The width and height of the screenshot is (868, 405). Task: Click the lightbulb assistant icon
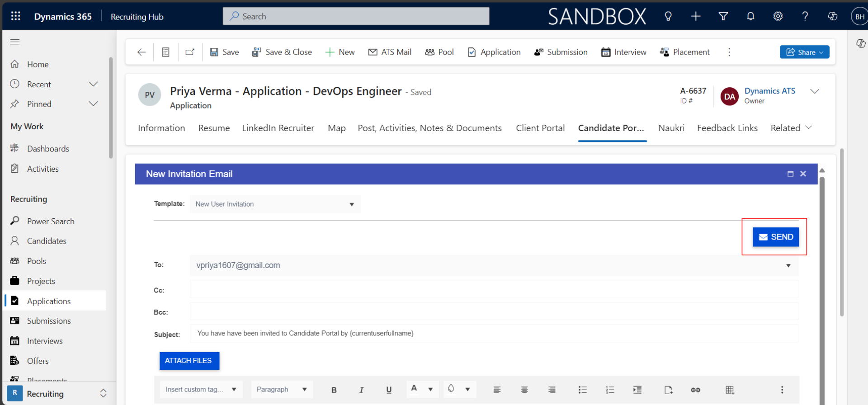pos(668,16)
